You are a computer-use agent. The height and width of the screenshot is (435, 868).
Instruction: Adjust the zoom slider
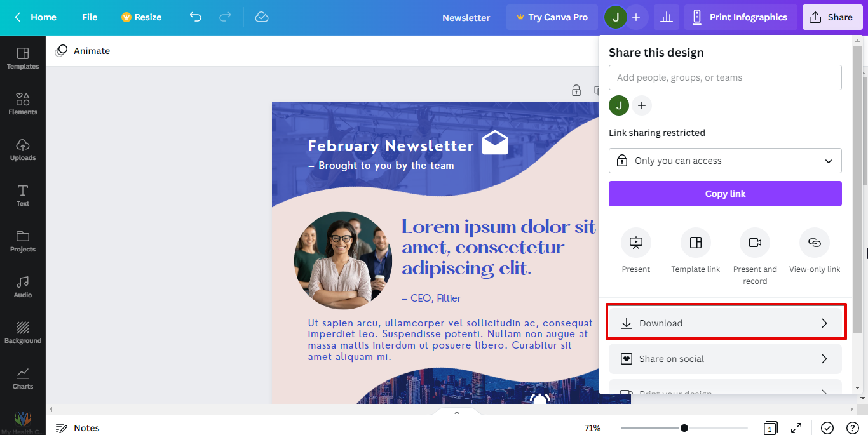683,427
